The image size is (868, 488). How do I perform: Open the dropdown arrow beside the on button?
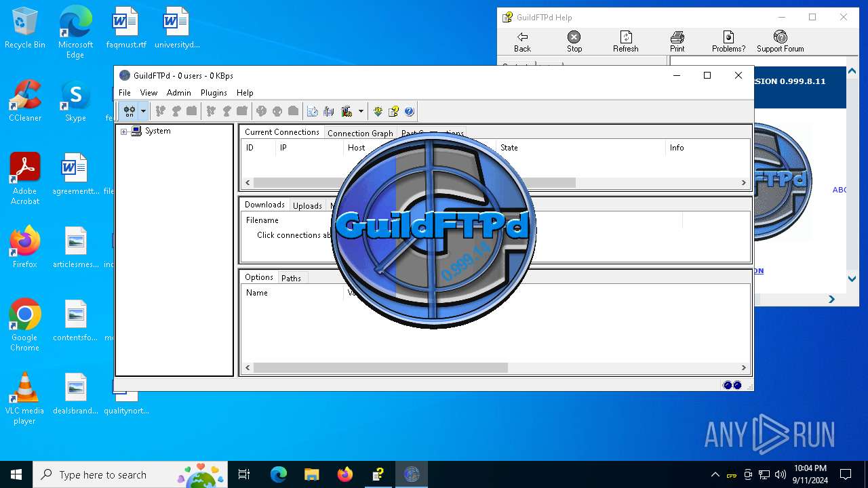pyautogui.click(x=143, y=111)
